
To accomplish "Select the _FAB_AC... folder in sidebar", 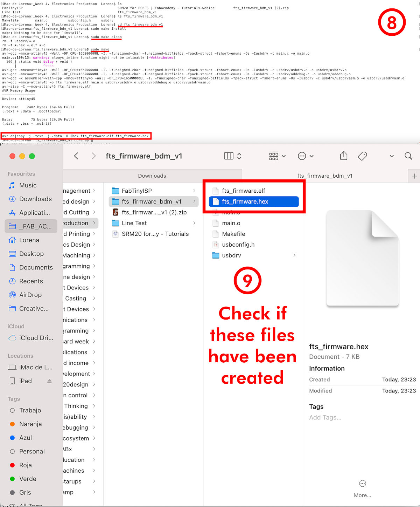I will (31, 226).
